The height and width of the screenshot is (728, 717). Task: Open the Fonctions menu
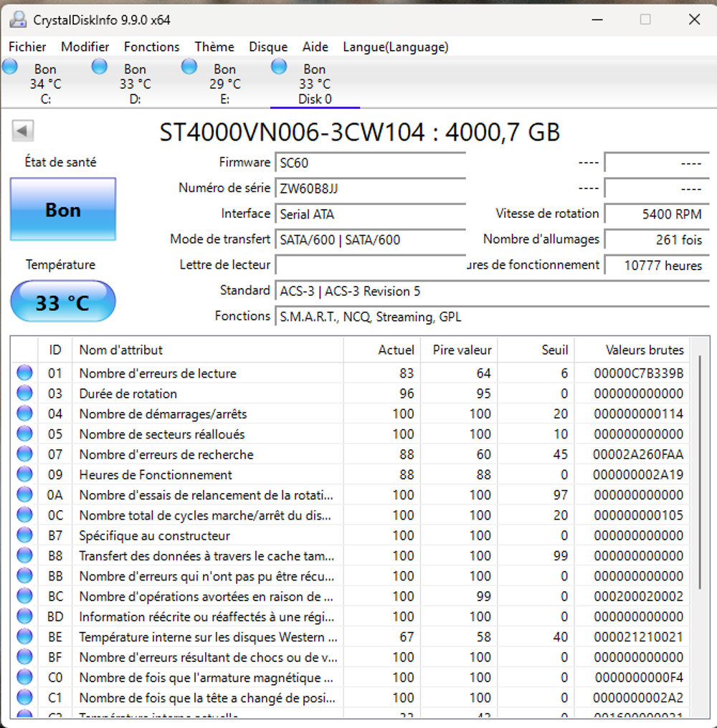point(151,47)
